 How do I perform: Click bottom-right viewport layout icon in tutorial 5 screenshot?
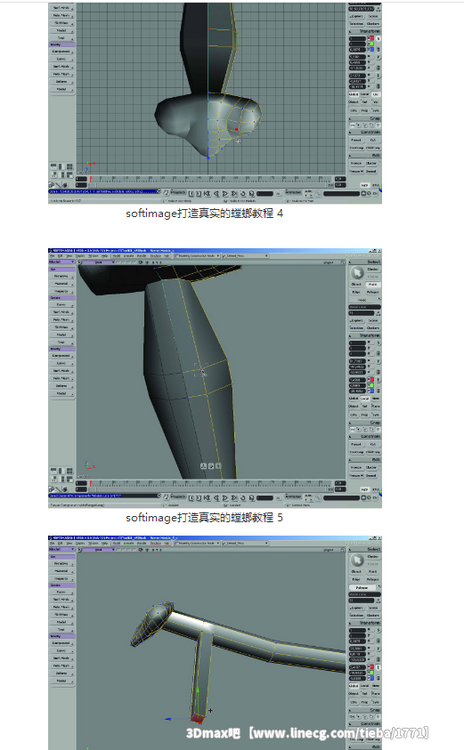pos(70,479)
